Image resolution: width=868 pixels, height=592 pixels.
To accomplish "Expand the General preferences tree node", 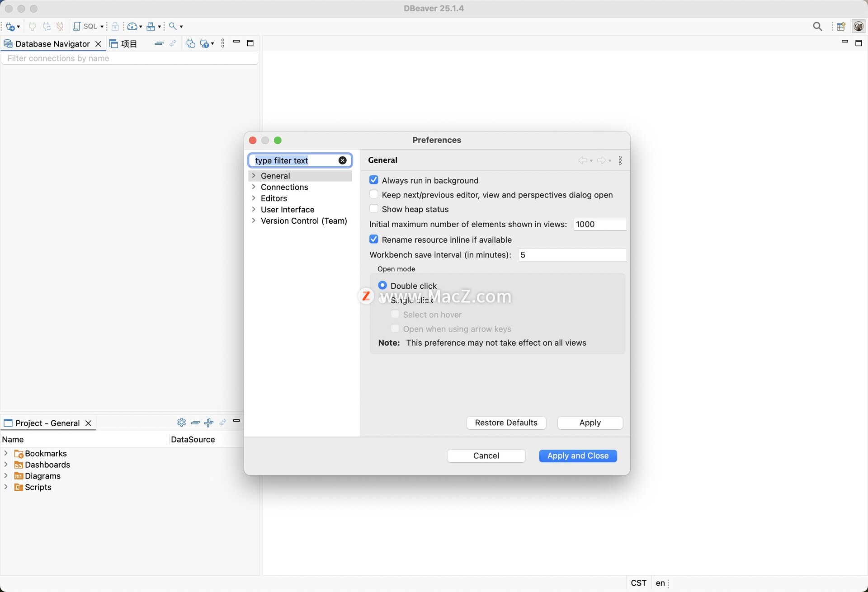I will [254, 175].
